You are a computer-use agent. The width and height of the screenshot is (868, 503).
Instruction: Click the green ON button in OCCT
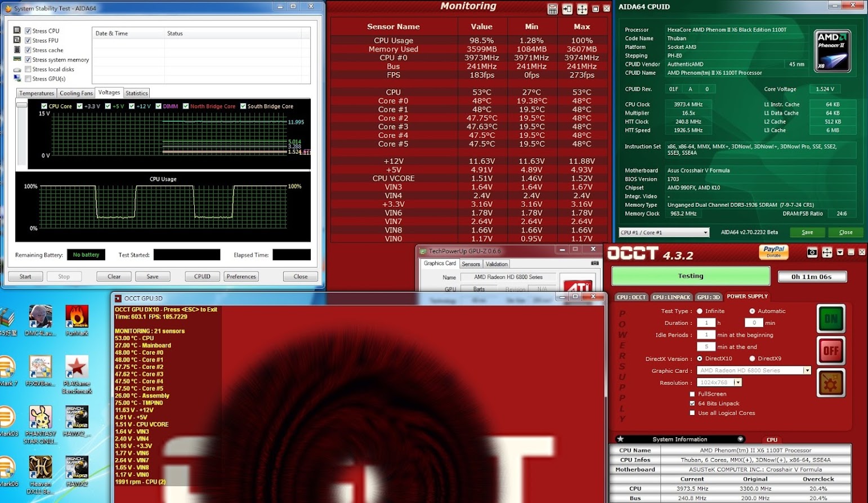tap(831, 319)
